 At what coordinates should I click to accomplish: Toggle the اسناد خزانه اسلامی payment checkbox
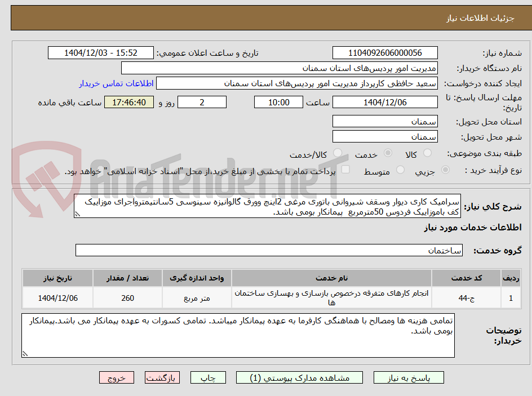pyautogui.click(x=345, y=169)
